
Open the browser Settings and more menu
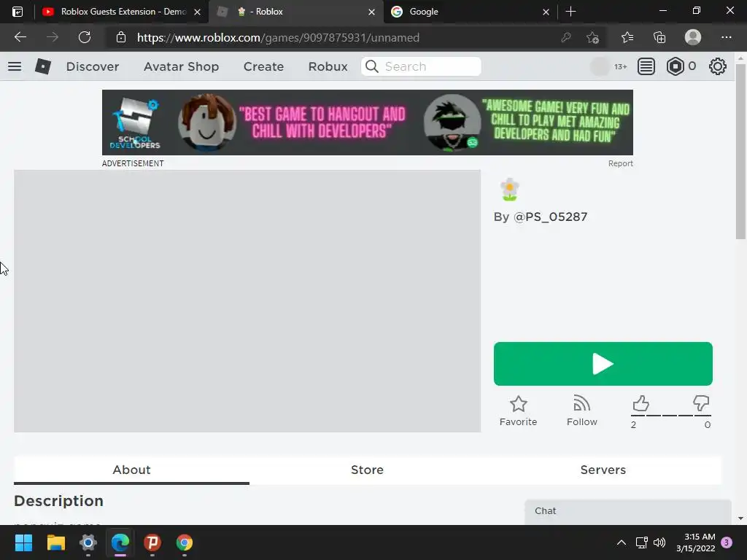pyautogui.click(x=726, y=37)
